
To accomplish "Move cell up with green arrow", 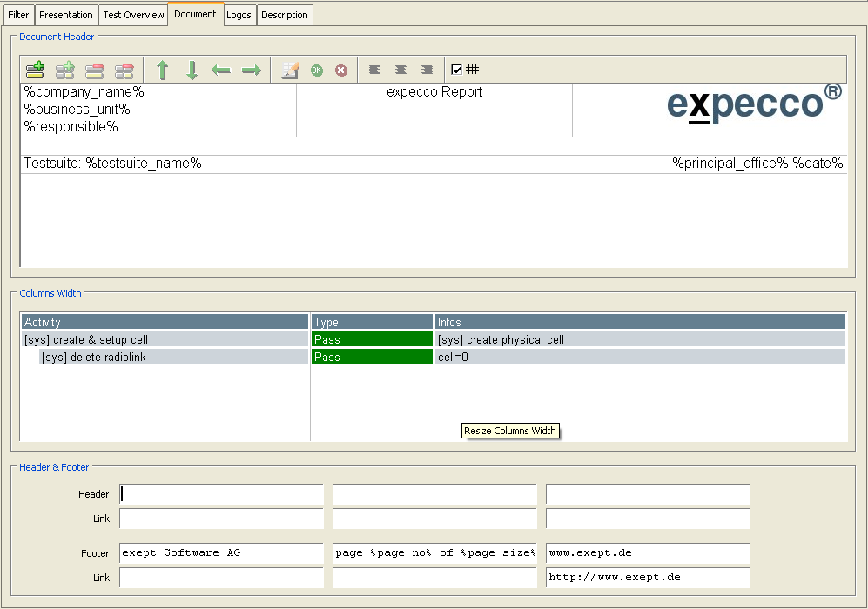I will tap(162, 70).
